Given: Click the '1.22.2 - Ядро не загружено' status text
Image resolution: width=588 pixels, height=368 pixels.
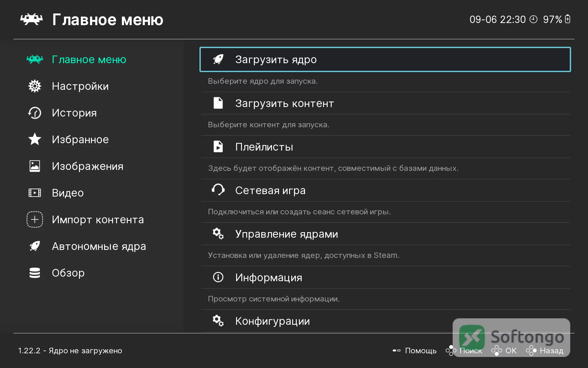Looking at the screenshot, I should 70,351.
